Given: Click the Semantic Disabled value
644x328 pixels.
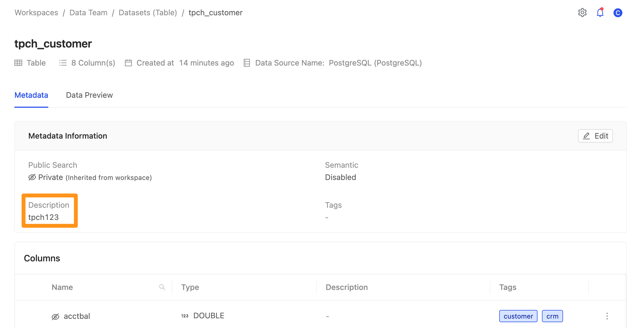Looking at the screenshot, I should pos(341,177).
